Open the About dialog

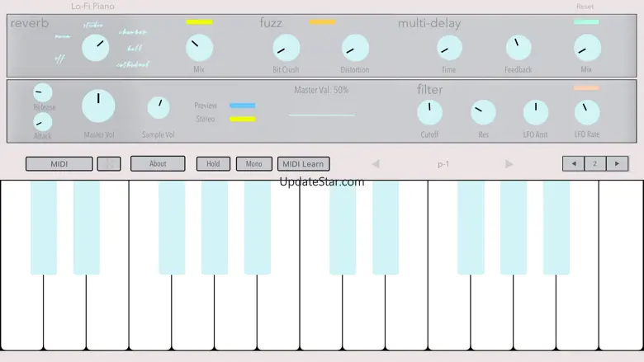158,163
